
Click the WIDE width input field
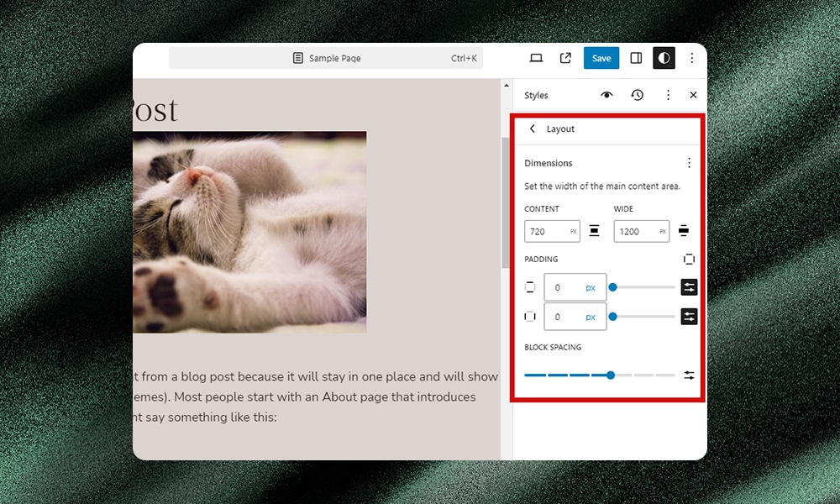coord(636,231)
